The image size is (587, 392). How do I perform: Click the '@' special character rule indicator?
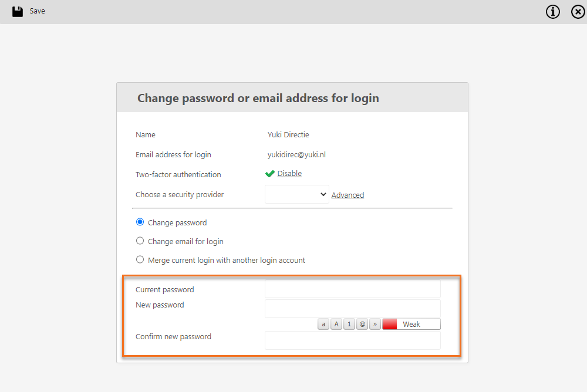362,323
